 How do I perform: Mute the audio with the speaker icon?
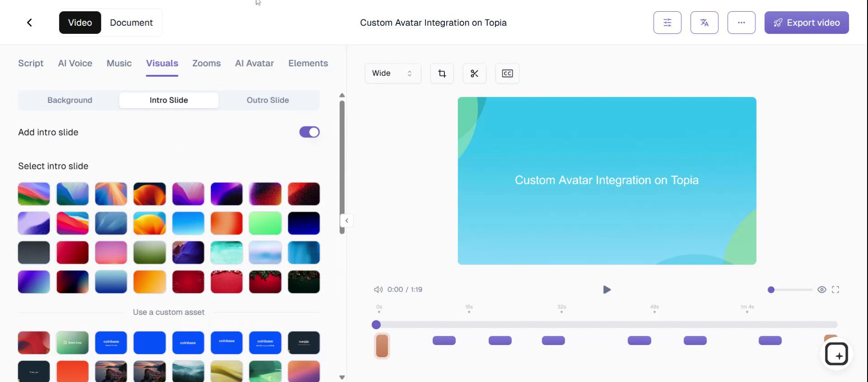(378, 289)
